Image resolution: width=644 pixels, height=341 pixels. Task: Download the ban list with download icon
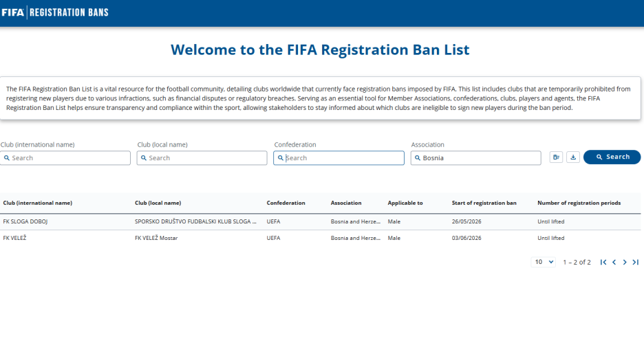(573, 157)
